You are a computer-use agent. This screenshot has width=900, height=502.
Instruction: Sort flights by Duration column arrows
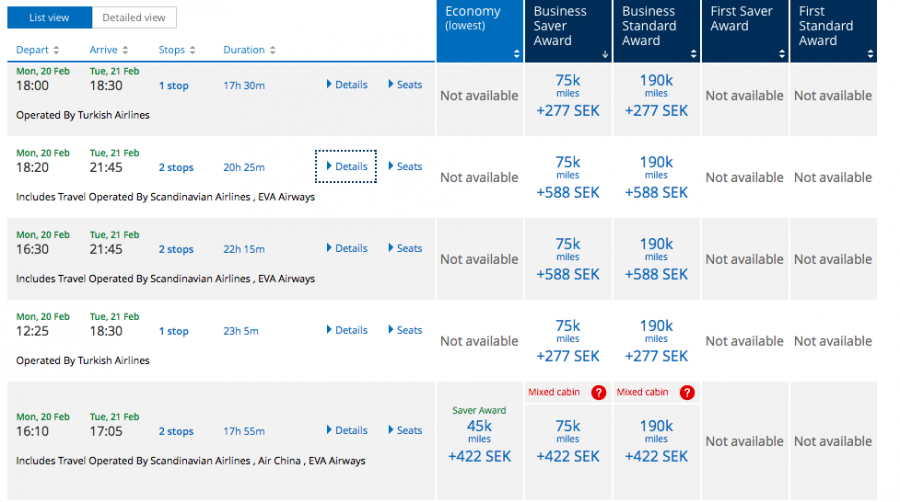pyautogui.click(x=272, y=50)
